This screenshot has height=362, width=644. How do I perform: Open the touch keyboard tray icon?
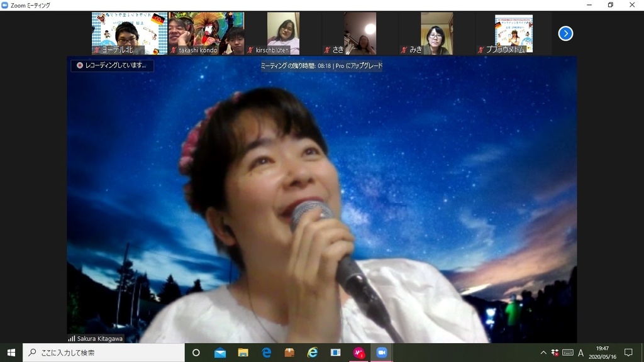(568, 353)
